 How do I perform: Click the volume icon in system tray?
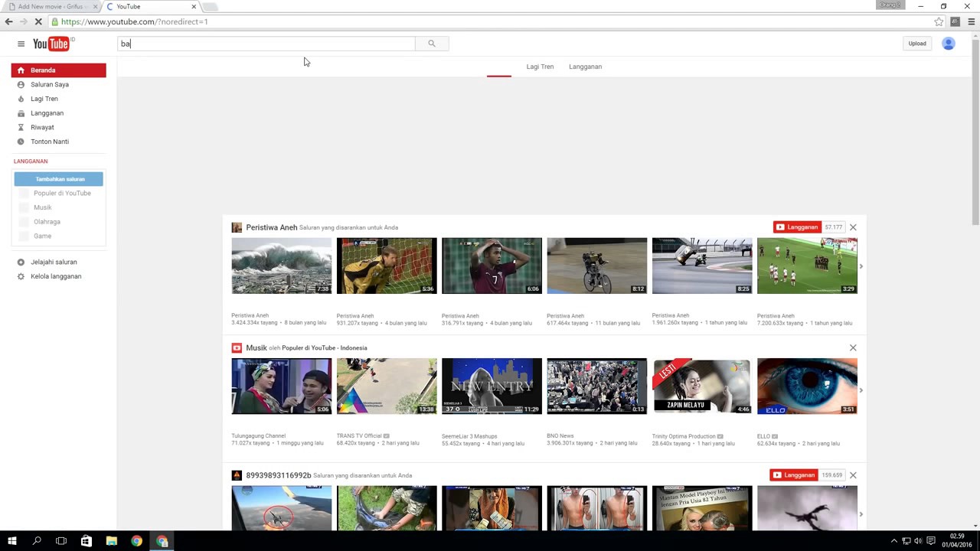click(x=918, y=541)
